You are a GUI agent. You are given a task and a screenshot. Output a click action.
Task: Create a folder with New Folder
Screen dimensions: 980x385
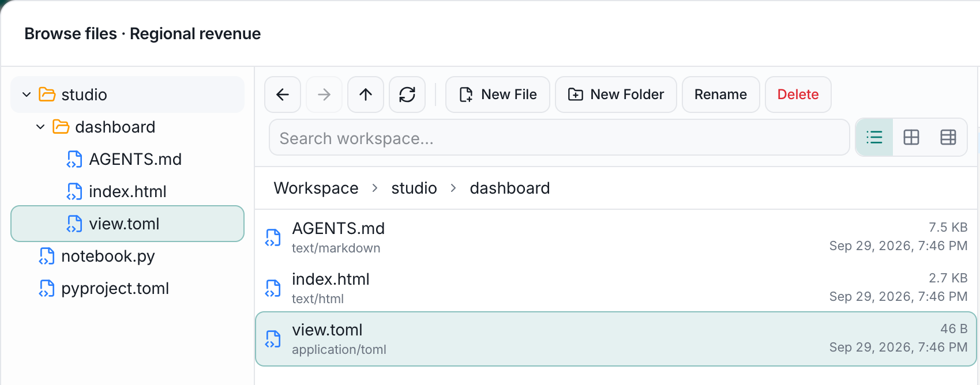click(616, 95)
